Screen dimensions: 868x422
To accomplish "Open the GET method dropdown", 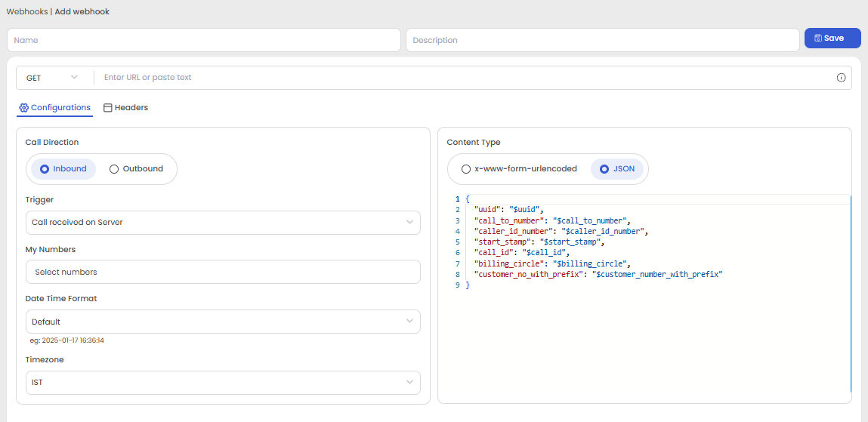I will pyautogui.click(x=53, y=78).
